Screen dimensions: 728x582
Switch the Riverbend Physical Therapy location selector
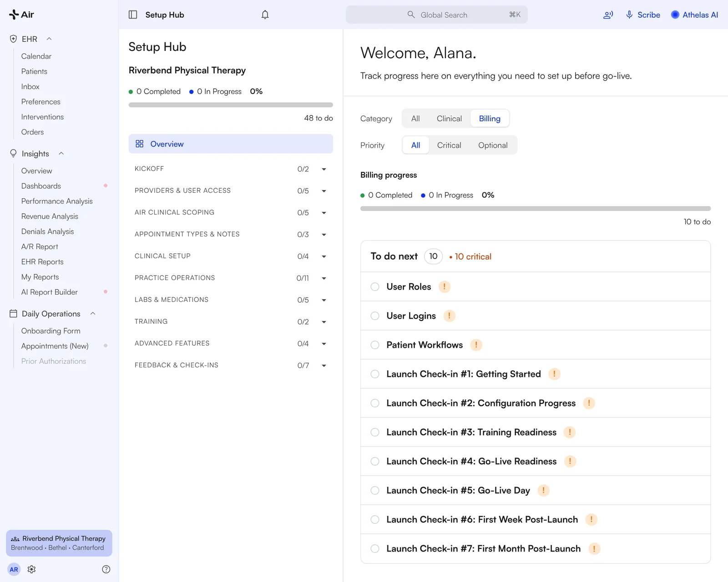click(59, 543)
